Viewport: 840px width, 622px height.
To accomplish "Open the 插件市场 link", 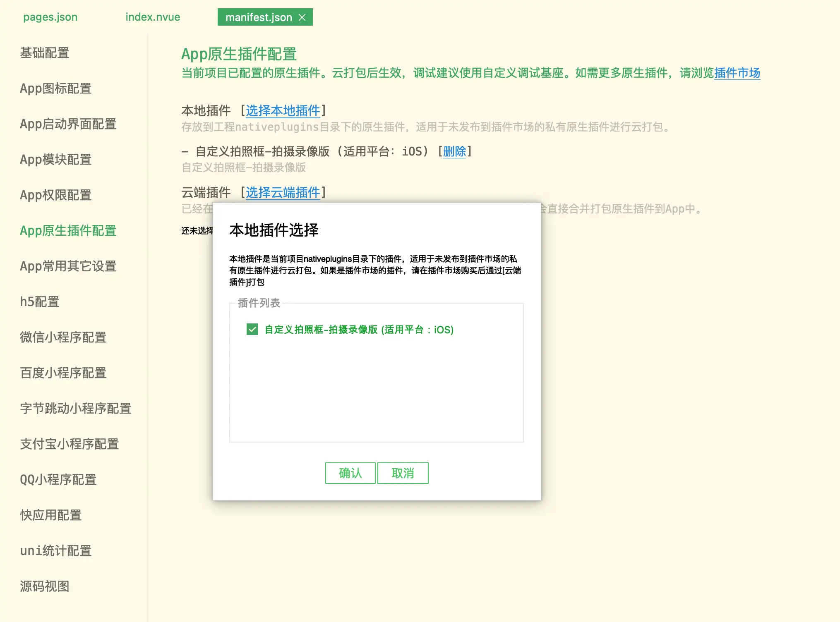I will (x=737, y=73).
